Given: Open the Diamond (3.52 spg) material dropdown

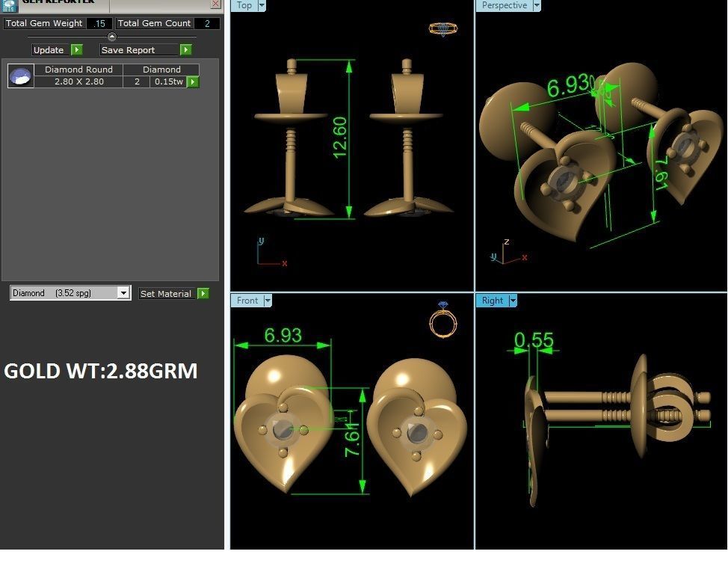Looking at the screenshot, I should point(123,293).
